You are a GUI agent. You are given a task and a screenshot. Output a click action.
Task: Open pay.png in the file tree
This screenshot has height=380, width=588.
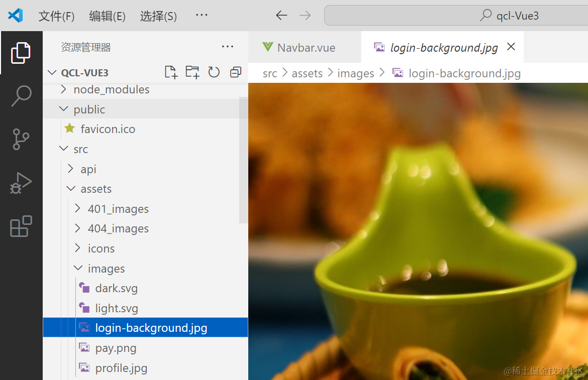pos(116,348)
